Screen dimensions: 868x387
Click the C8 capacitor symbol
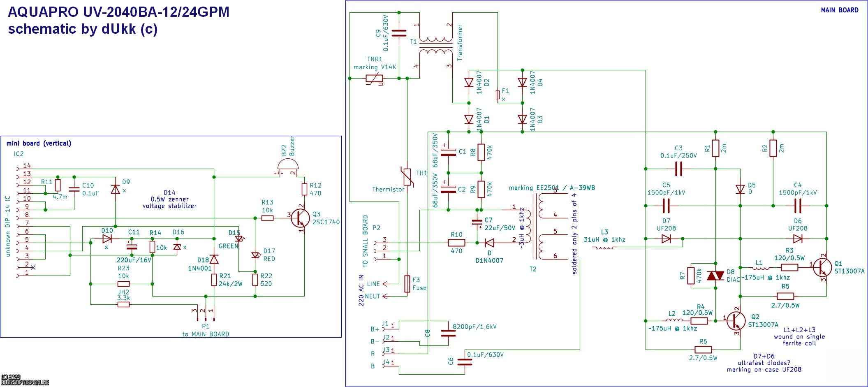coord(448,333)
